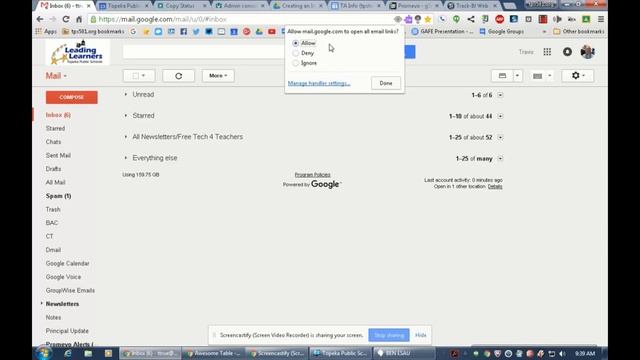Image resolution: width=640 pixels, height=360 pixels.
Task: Click the Google G bookmark icon
Action: (x=133, y=31)
